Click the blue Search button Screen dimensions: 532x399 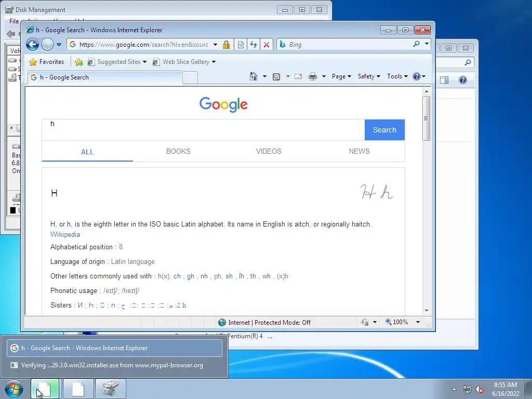(x=384, y=130)
